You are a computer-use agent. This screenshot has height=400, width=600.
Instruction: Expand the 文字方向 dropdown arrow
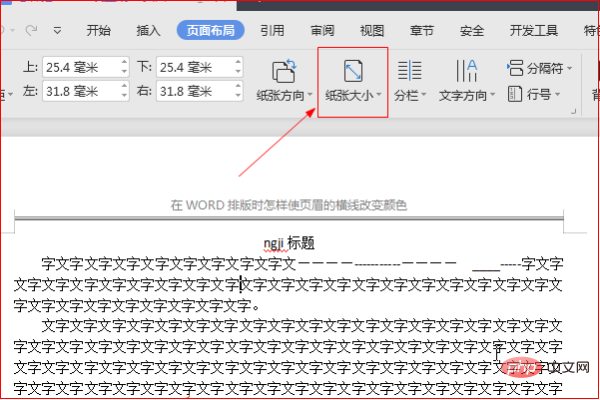click(491, 97)
